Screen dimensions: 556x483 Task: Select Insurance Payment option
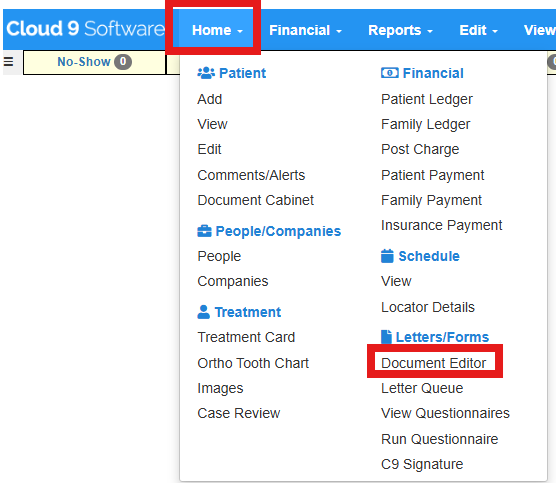(x=441, y=226)
